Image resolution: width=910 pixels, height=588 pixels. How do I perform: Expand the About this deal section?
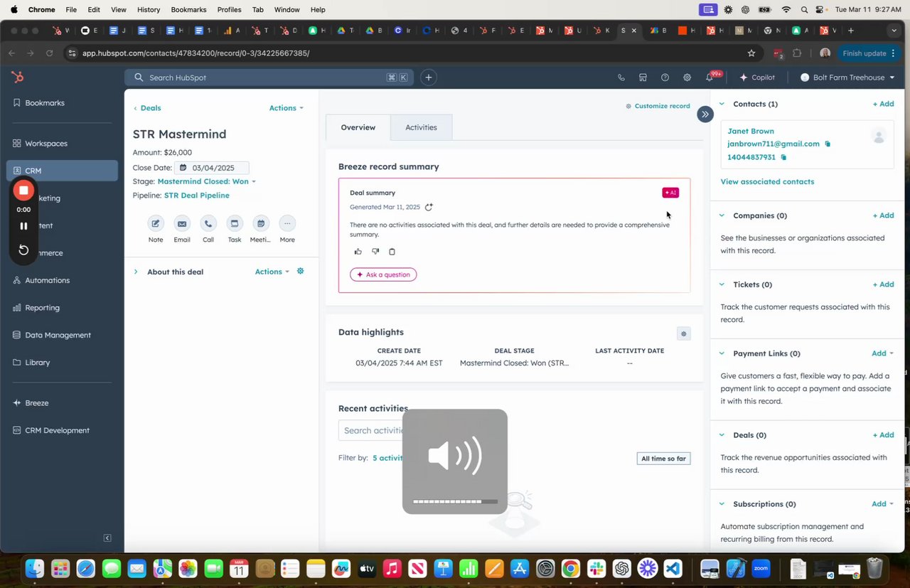(136, 272)
